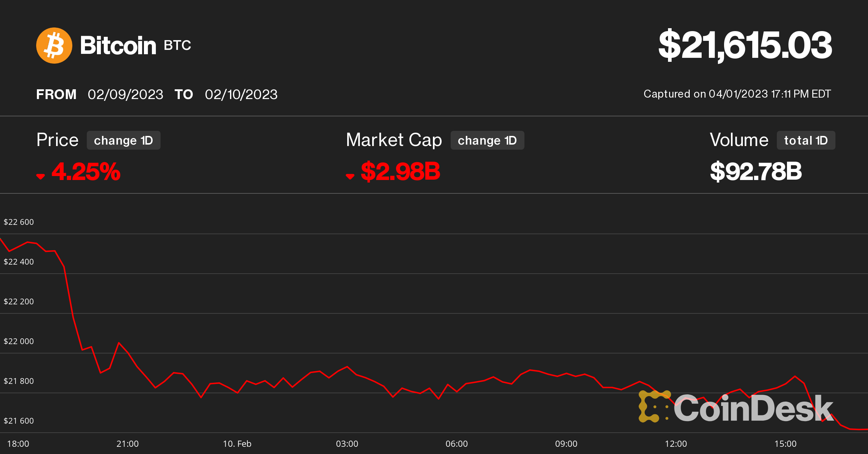Click the 'BTC' ticker symbol
Viewport: 868px width, 454px height.
pos(177,46)
